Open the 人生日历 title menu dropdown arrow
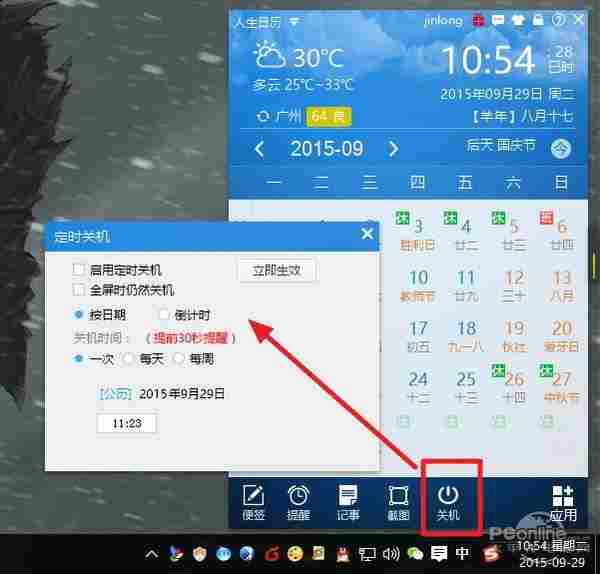 (x=294, y=21)
